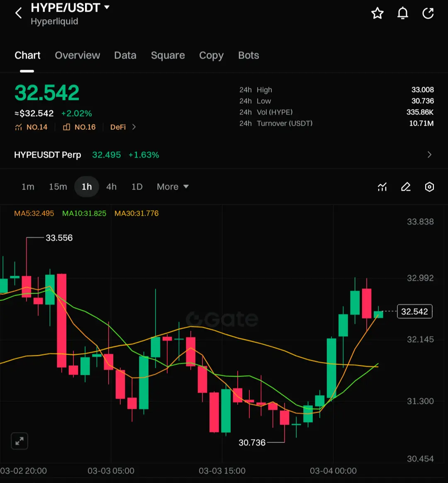Open the DeFi category chevron

[134, 127]
